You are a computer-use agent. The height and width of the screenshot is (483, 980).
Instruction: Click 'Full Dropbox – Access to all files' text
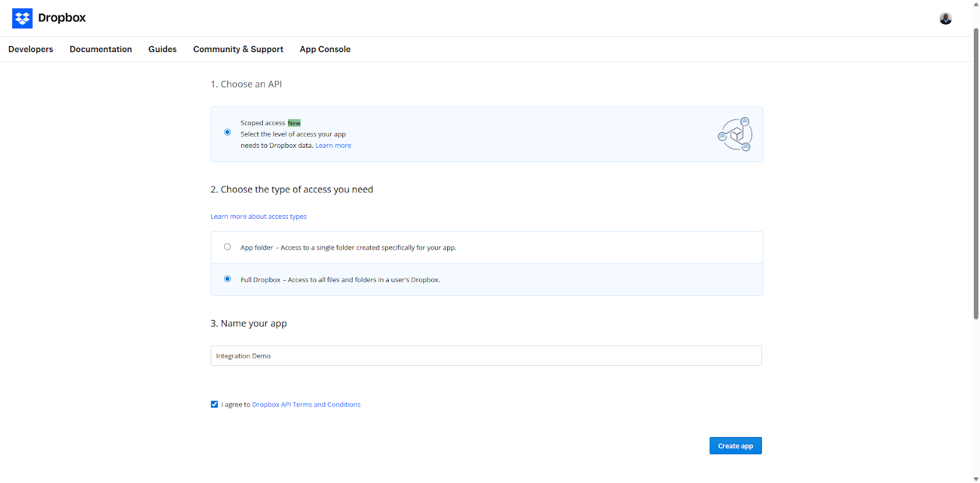click(x=340, y=280)
